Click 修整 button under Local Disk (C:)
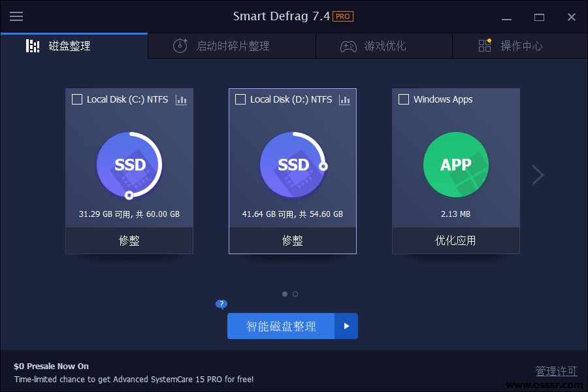588x392 pixels. (129, 240)
